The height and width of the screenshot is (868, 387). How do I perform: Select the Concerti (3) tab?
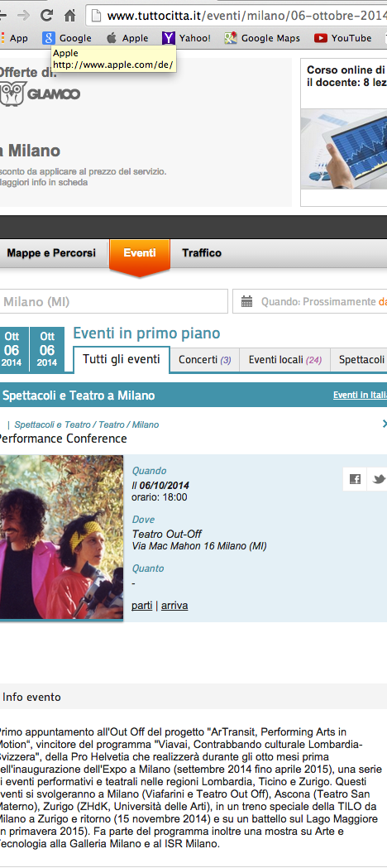coord(204,360)
